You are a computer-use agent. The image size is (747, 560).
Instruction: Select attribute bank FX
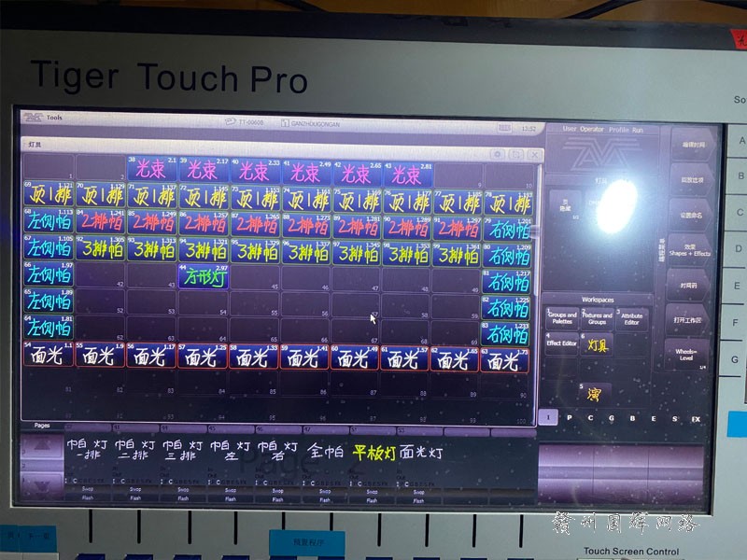point(696,419)
